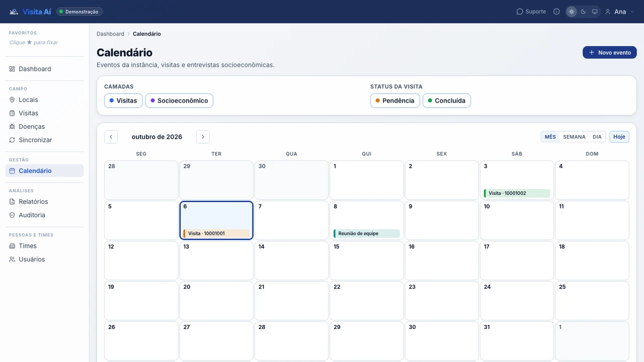
Task: Click the Suporte chat bubble icon
Action: click(x=520, y=12)
